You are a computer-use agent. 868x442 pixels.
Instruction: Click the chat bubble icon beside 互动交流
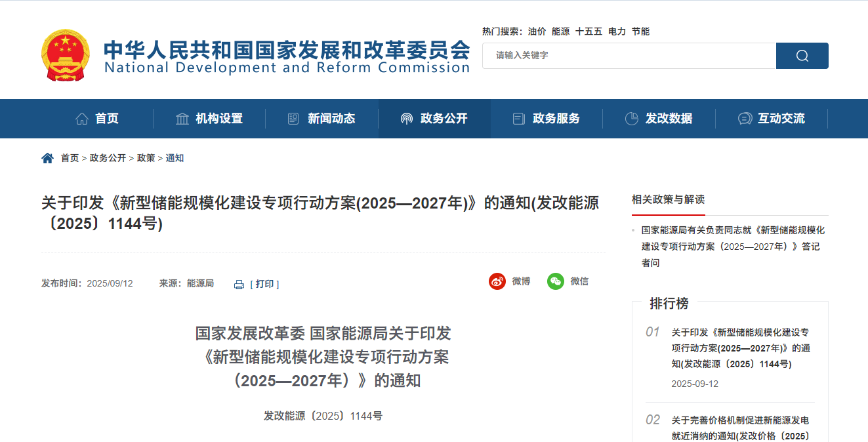(x=745, y=119)
